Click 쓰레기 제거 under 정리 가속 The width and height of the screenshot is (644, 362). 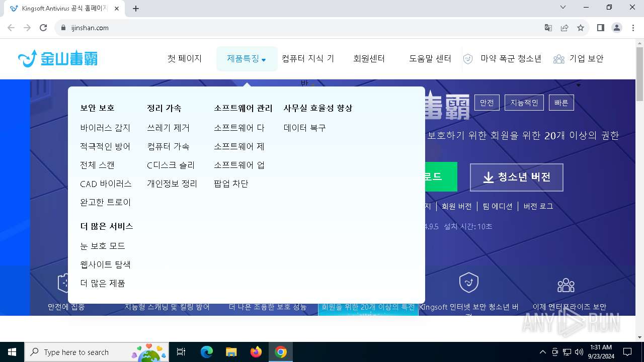pos(168,128)
